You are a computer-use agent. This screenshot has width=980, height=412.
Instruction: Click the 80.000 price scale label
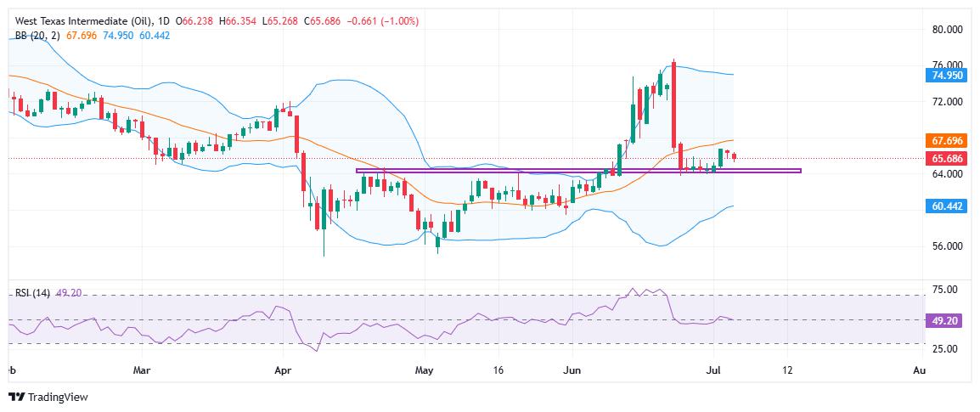[947, 30]
